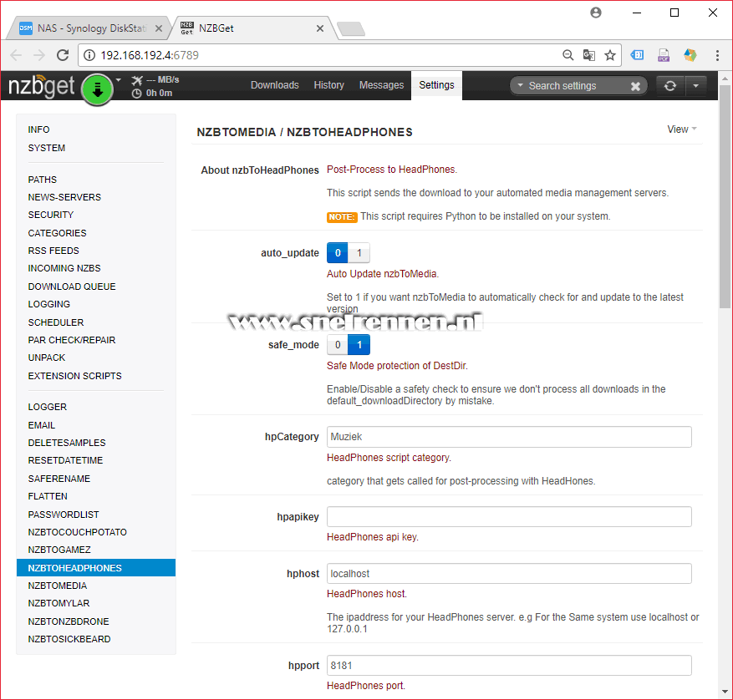
Task: Open DOWNLOAD QUEUE section
Action: pos(72,287)
